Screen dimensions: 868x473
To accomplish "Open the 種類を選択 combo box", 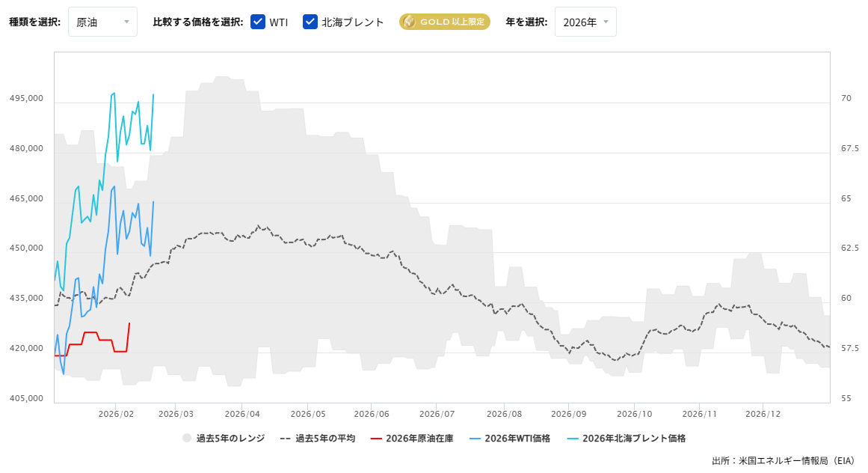I will click(x=102, y=22).
